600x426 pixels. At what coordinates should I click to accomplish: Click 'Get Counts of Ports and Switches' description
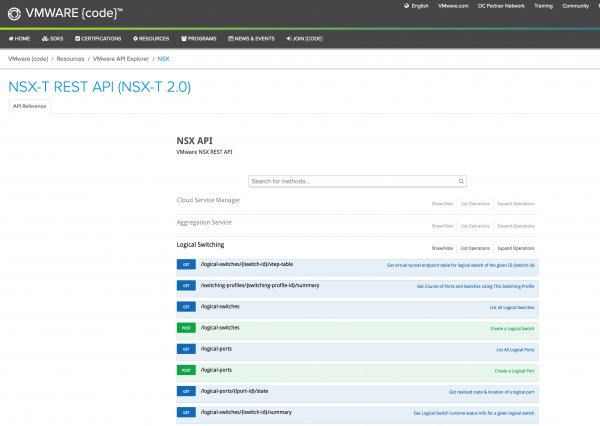(475, 286)
